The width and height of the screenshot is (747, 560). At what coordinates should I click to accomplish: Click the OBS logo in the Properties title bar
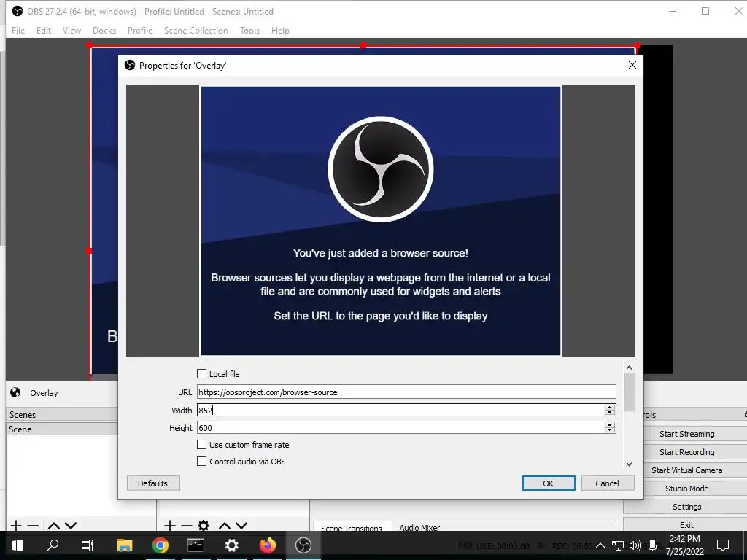130,65
